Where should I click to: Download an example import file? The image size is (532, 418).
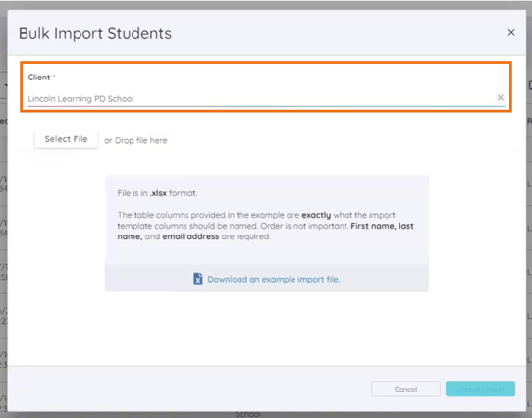[274, 280]
